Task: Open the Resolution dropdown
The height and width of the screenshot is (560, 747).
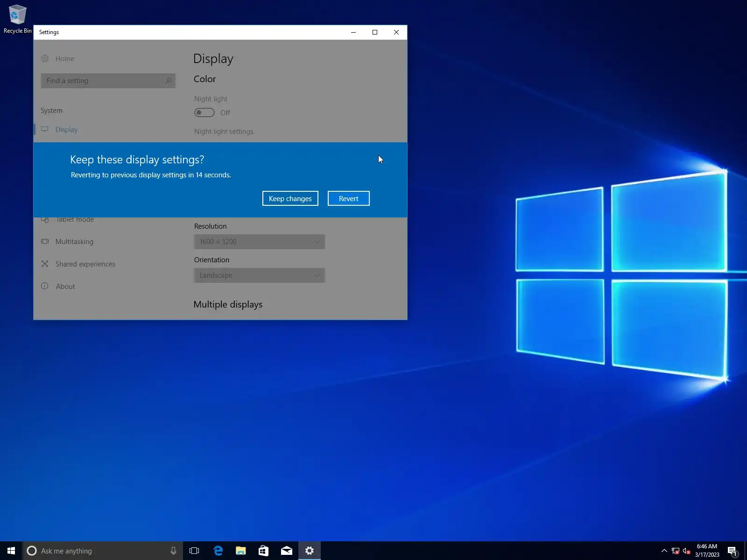Action: (260, 242)
